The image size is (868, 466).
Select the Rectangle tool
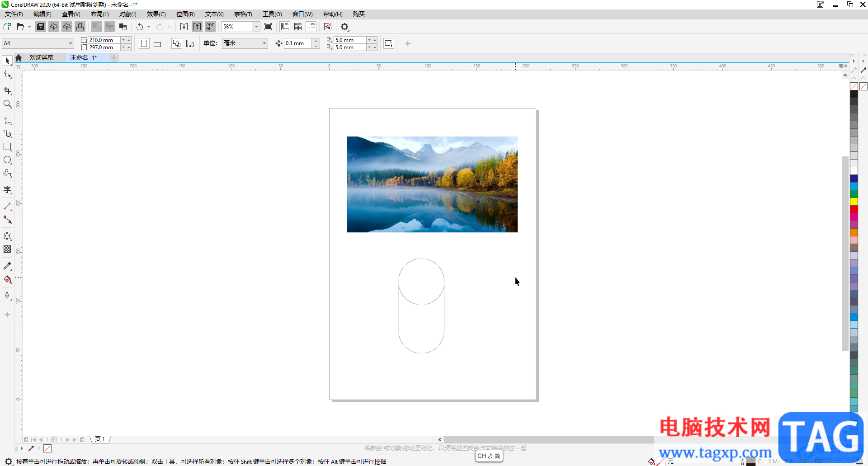point(7,147)
